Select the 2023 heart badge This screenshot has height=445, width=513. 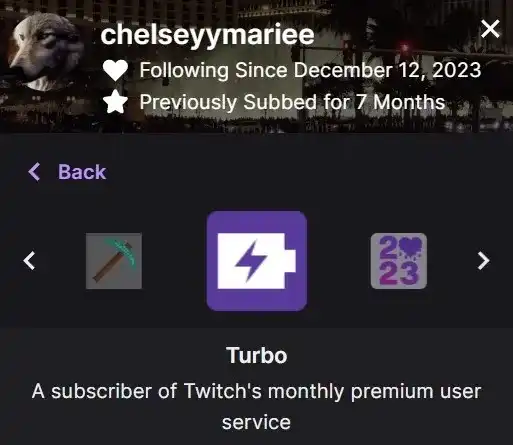(x=399, y=261)
